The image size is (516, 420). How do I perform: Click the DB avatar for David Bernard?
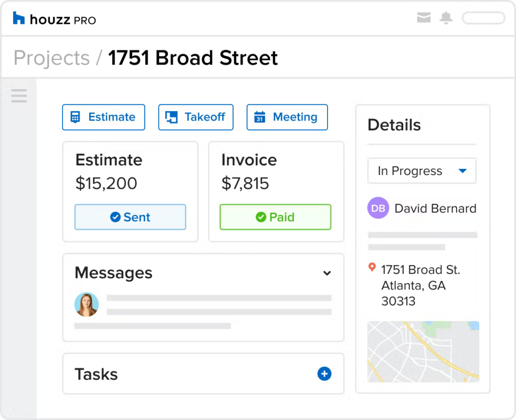378,208
